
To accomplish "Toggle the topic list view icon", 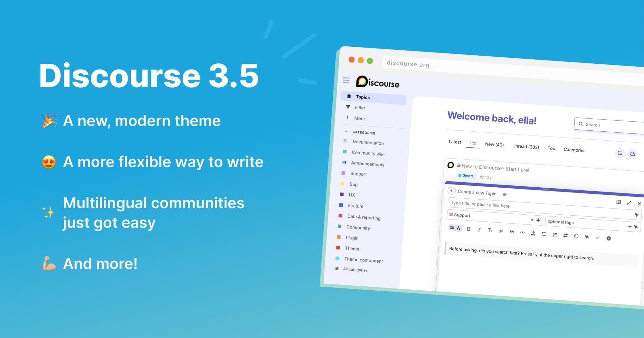I will tap(620, 153).
